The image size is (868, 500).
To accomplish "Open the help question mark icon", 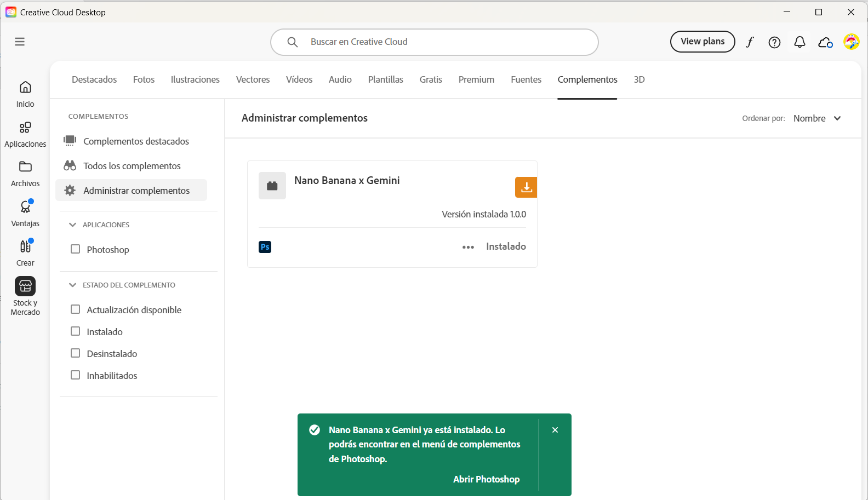I will click(x=774, y=42).
